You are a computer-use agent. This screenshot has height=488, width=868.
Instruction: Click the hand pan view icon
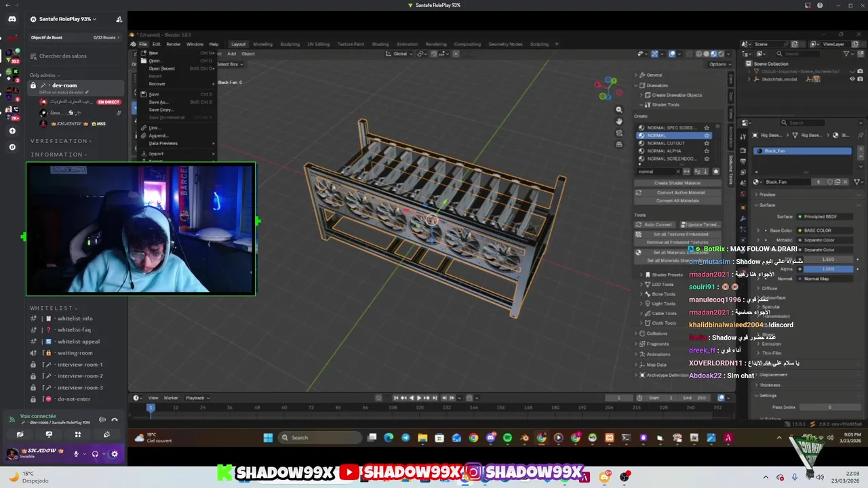618,121
